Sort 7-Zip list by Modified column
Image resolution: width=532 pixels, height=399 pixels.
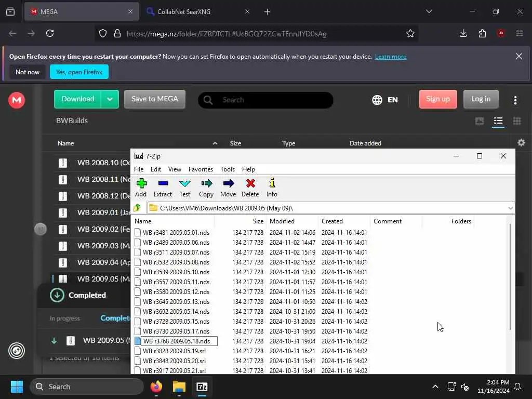282,221
